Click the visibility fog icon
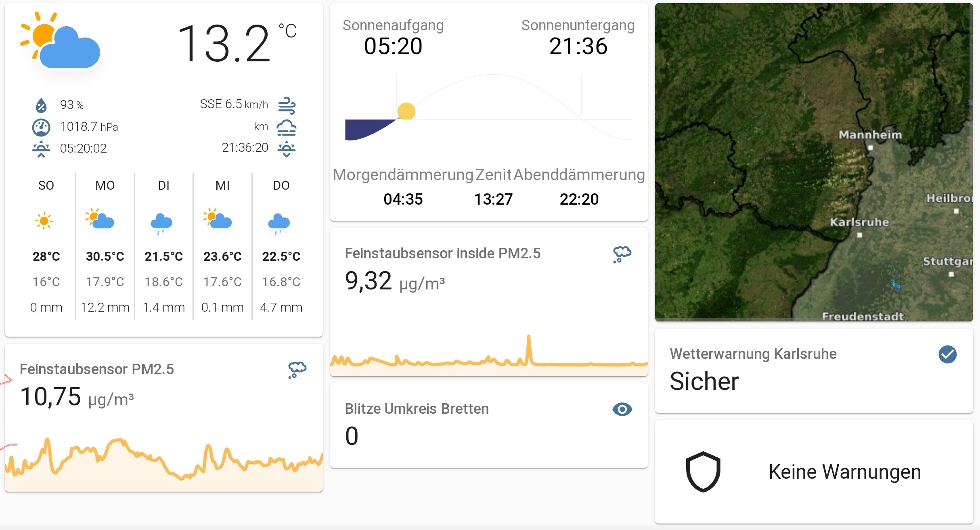Screen dimensions: 980x530 pos(286,128)
